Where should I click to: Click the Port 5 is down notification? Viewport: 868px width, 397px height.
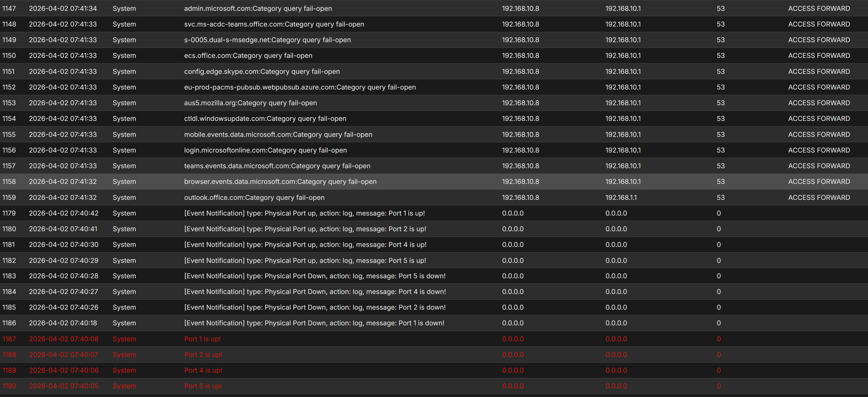[314, 276]
